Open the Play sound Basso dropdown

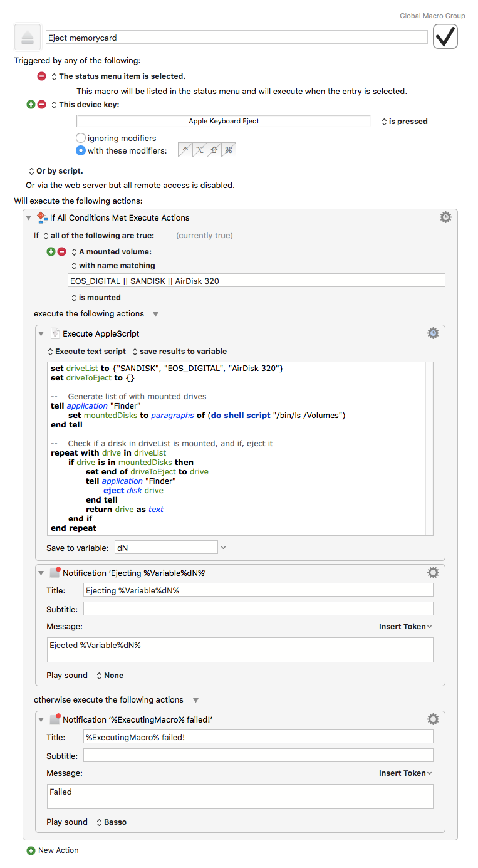click(x=112, y=822)
